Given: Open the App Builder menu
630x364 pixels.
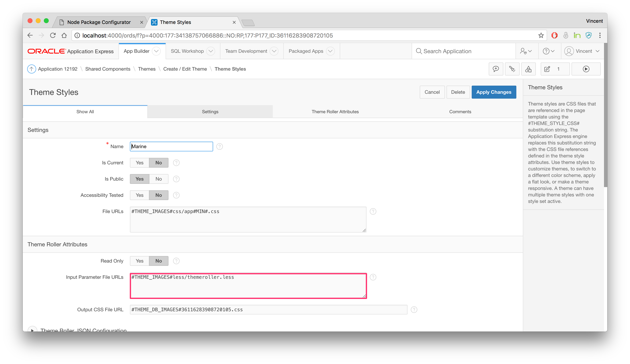Looking at the screenshot, I should (137, 51).
